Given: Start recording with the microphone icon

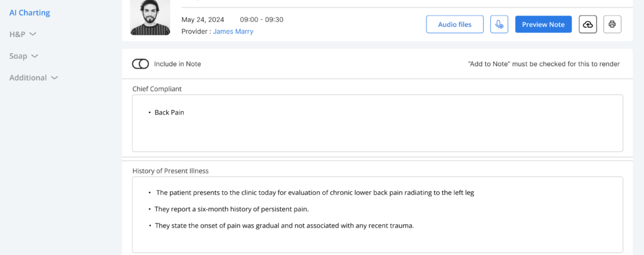Looking at the screenshot, I should click(499, 24).
